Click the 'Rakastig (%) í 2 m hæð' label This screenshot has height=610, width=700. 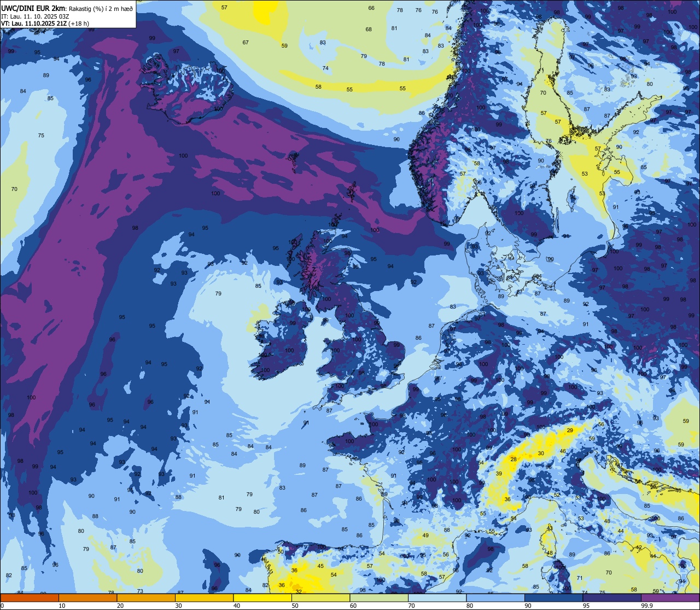[101, 8]
